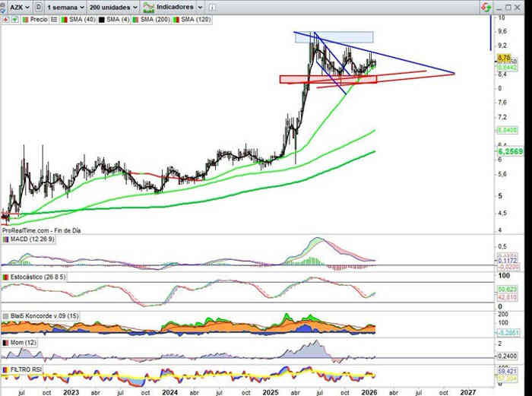The height and width of the screenshot is (396, 532).
Task: Open the '200 unidades' units dropdown
Action: pos(112,7)
